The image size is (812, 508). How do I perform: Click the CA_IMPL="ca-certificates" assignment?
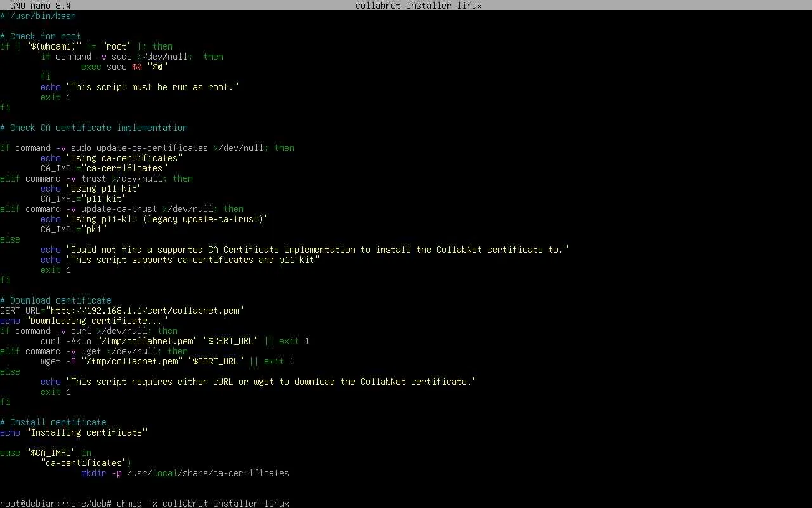coord(104,168)
